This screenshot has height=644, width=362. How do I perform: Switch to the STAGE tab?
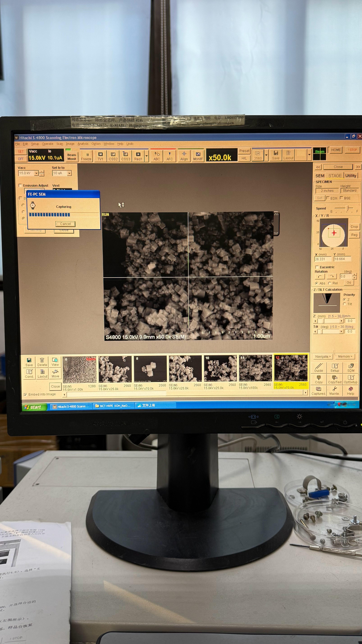click(x=335, y=176)
